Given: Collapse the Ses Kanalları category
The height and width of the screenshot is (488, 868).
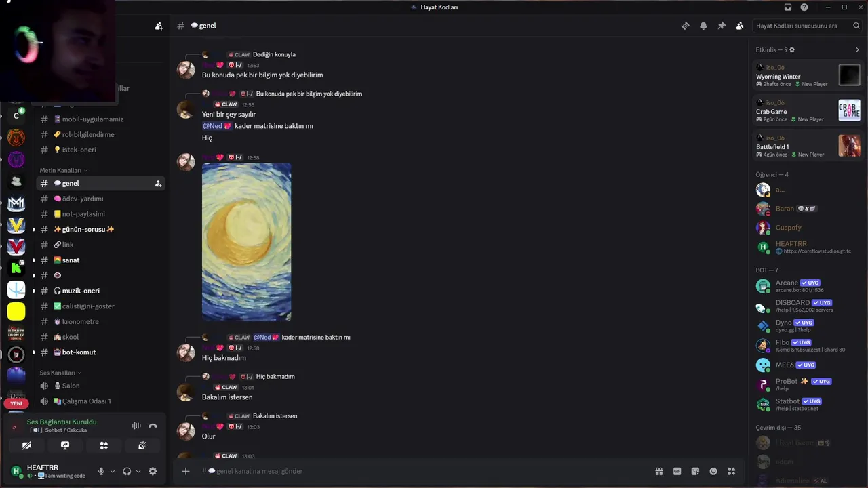Looking at the screenshot, I should tap(60, 373).
